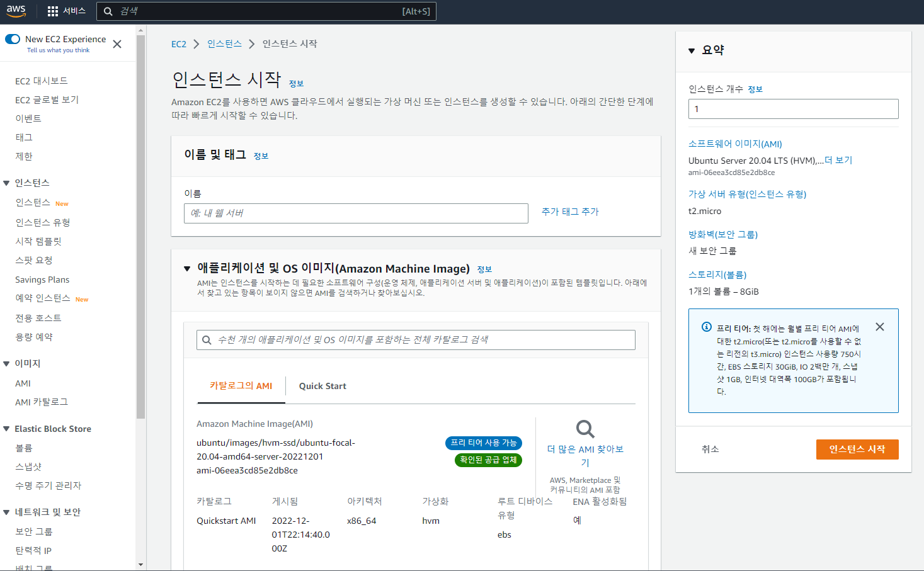Screen dimensions: 924x571
Task: Click the magnifier icon in AMI catalog search
Action: pyautogui.click(x=207, y=340)
